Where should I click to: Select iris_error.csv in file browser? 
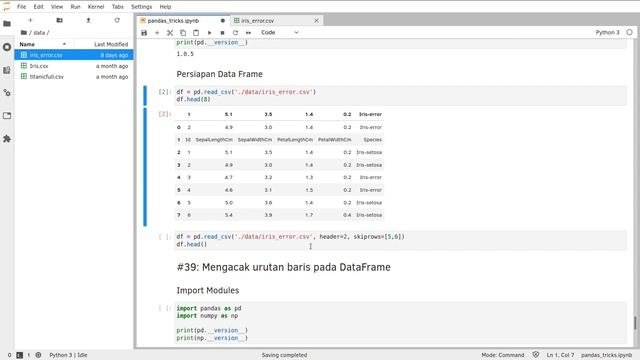click(x=74, y=55)
